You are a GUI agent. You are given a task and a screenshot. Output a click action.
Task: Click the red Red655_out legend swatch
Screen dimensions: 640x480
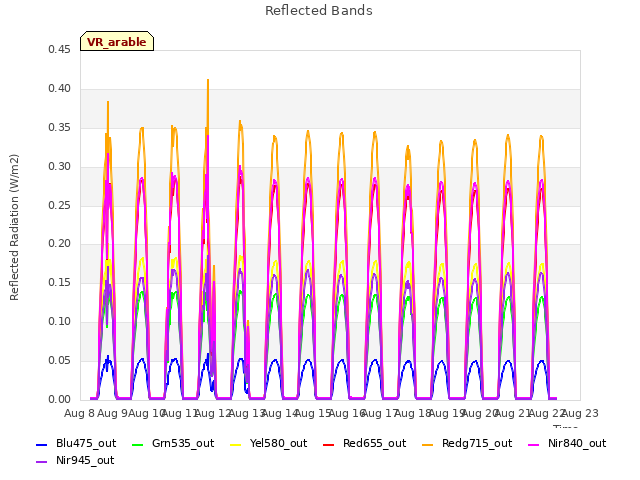[329, 444]
